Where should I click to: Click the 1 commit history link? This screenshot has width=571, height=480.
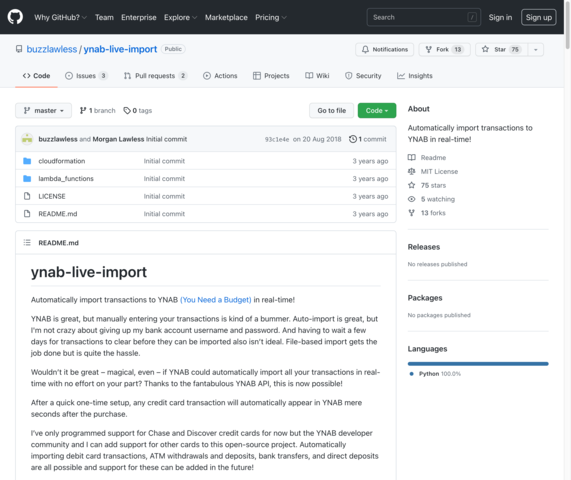pos(368,139)
